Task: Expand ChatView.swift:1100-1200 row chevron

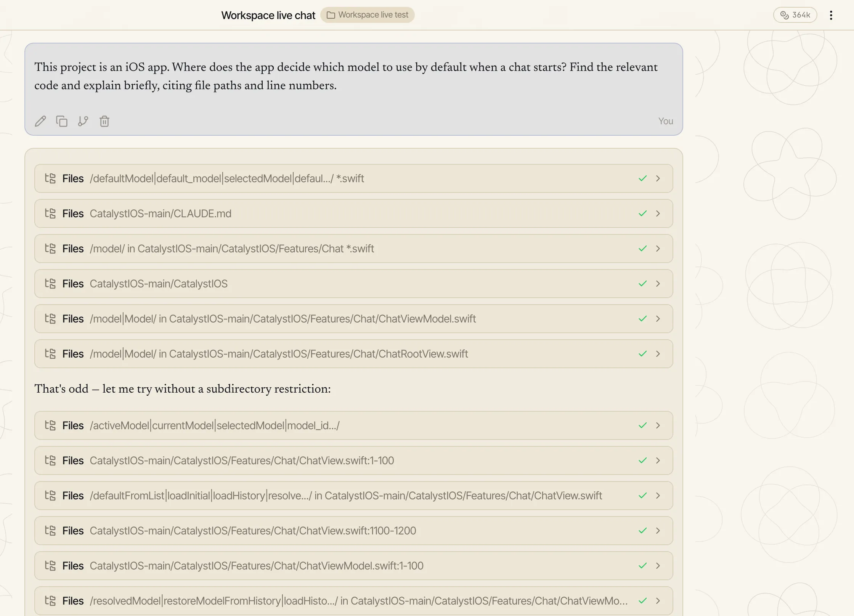Action: pyautogui.click(x=658, y=531)
